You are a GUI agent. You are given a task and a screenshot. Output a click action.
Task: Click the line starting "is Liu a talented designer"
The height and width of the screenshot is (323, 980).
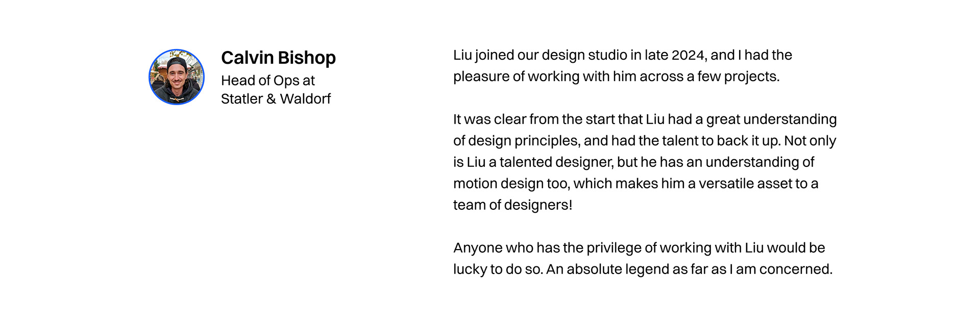tap(634, 162)
